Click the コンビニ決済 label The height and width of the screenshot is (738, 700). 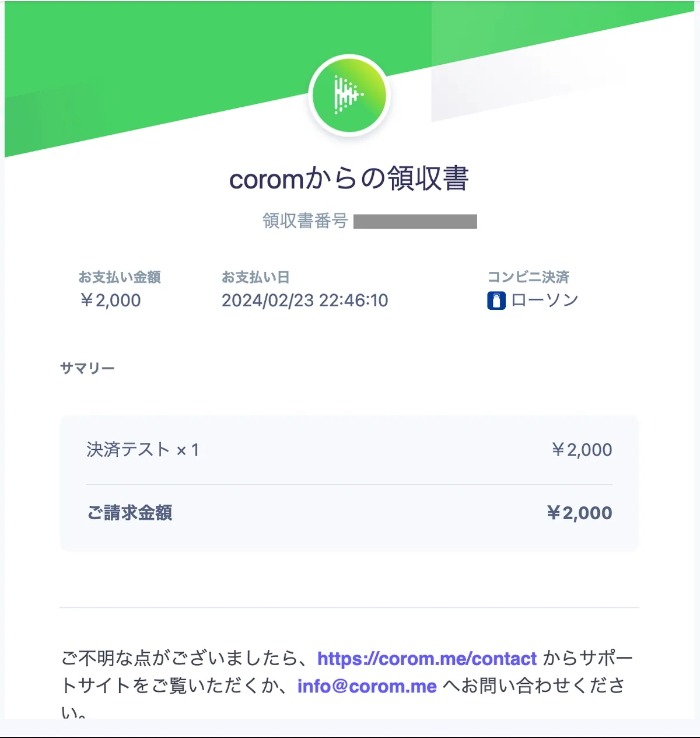click(528, 277)
